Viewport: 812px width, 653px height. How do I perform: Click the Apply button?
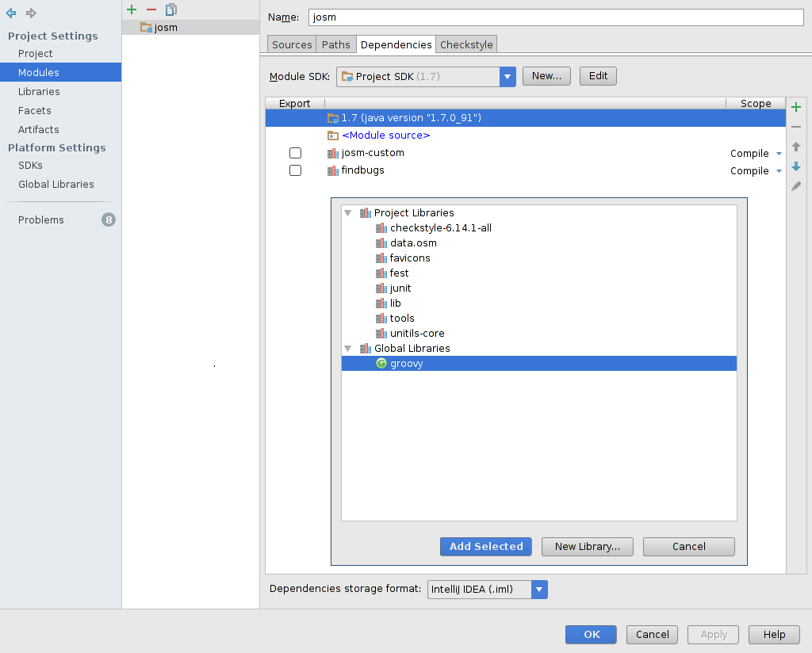point(713,634)
